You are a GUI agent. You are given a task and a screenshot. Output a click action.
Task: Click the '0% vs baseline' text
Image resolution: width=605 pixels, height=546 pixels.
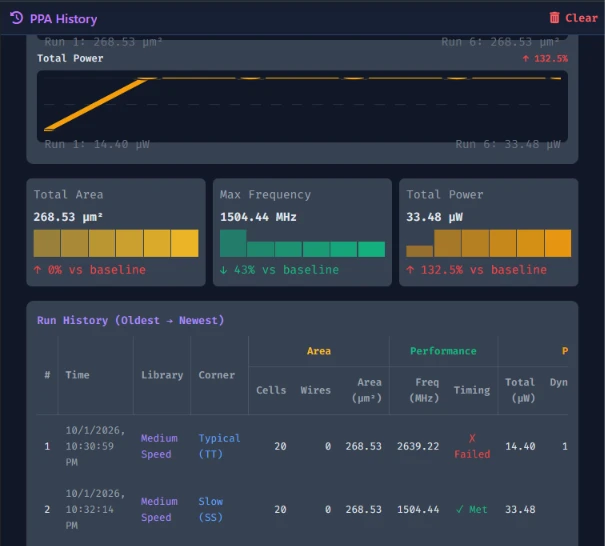(97, 270)
